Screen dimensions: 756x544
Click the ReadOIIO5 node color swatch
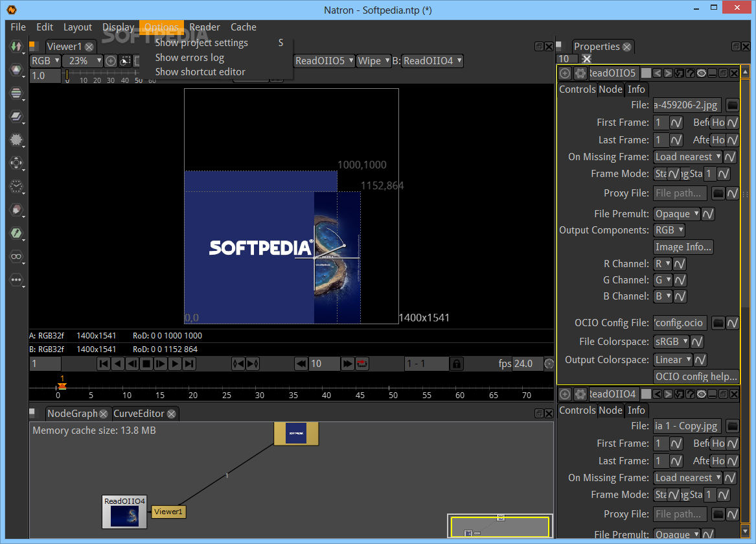[x=646, y=73]
